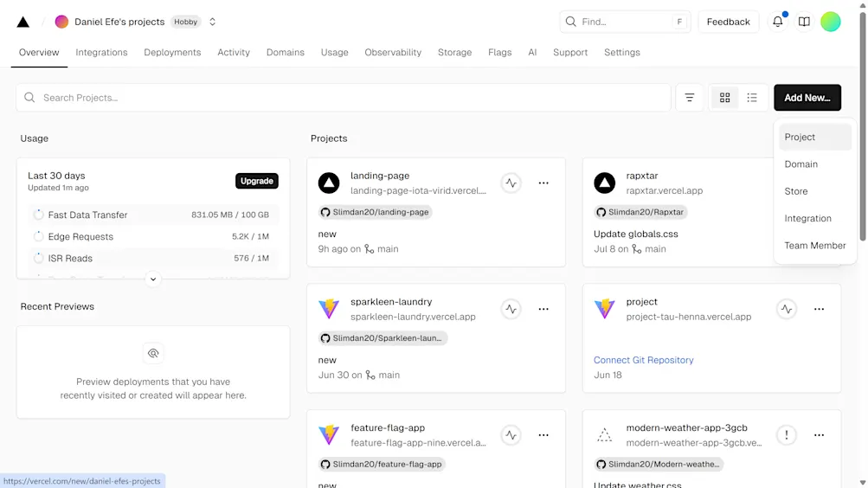The image size is (868, 488).
Task: Open the Activity tab
Action: [x=234, y=52]
